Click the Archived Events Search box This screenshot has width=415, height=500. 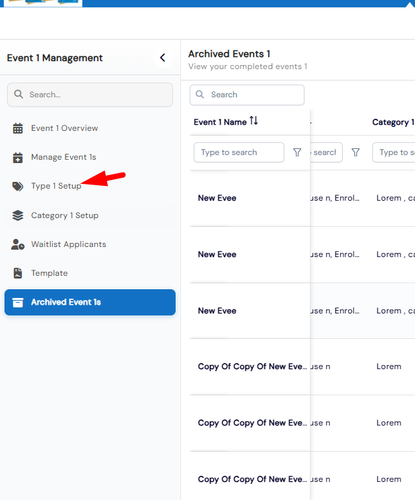point(247,95)
